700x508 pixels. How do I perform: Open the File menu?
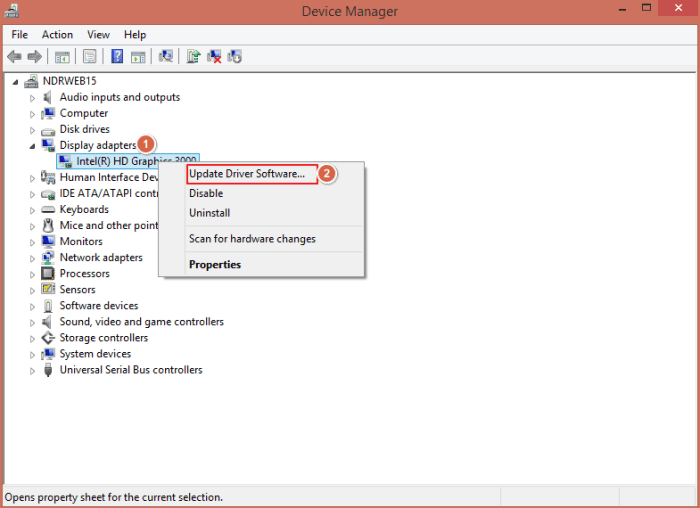pos(20,35)
